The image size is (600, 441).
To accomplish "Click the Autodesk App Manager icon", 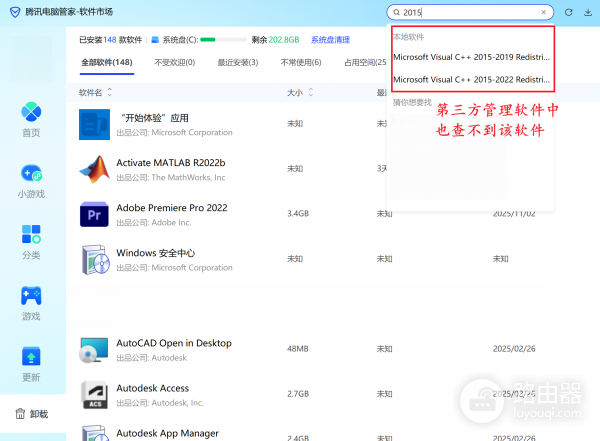I will (95, 433).
